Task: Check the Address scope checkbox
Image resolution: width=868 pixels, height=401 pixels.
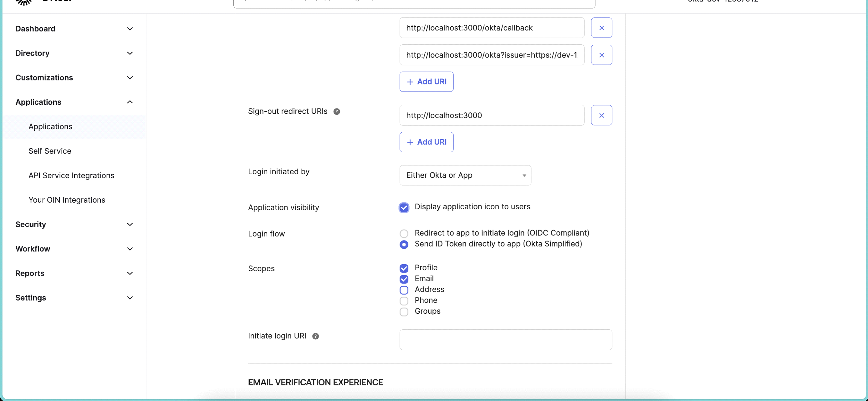Action: pyautogui.click(x=404, y=290)
